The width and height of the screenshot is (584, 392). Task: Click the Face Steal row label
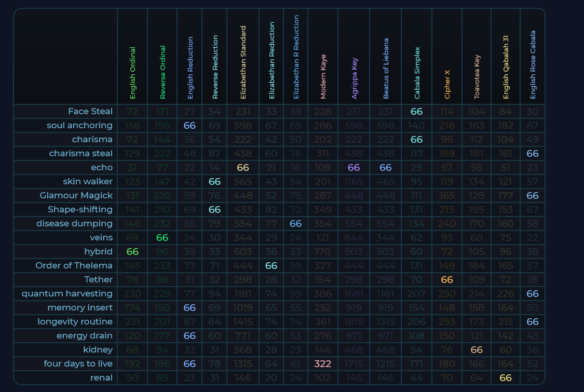(x=90, y=111)
